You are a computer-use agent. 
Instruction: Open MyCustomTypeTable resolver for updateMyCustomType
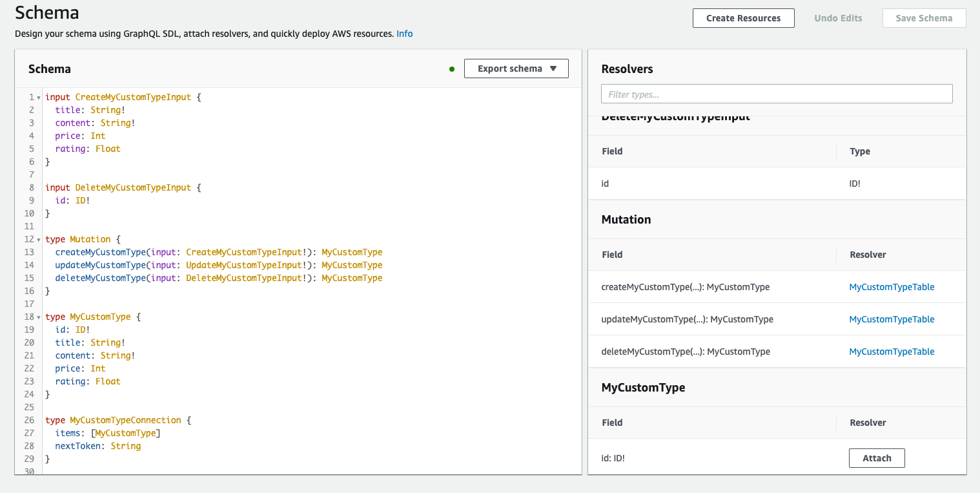(x=892, y=319)
